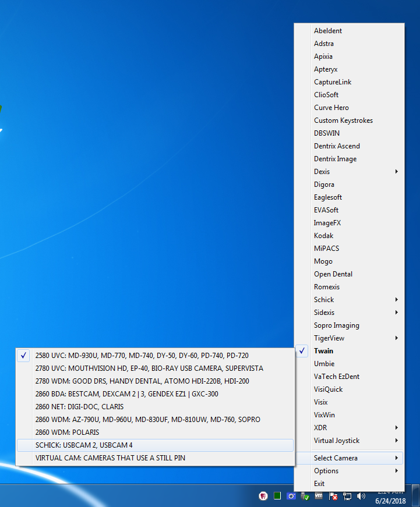Select Apixia in the software list
The height and width of the screenshot is (507, 420).
[350, 56]
